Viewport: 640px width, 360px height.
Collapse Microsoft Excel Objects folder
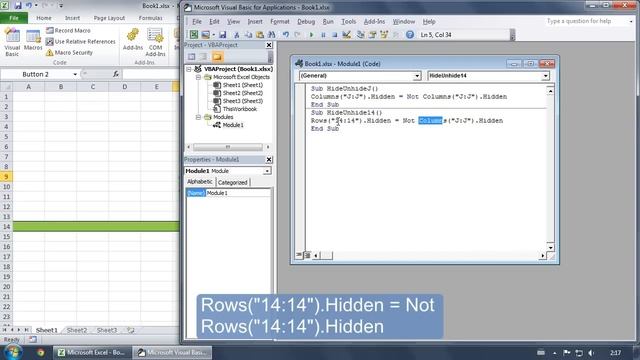(198, 77)
